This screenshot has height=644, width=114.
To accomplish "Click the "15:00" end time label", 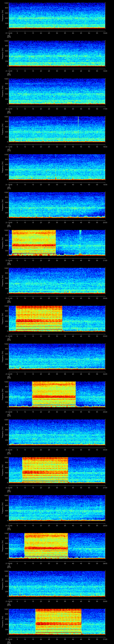I will (105, 33).
